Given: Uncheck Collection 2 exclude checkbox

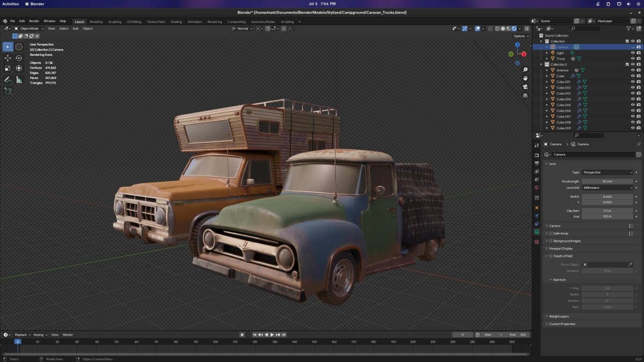Looking at the screenshot, I should point(627,64).
